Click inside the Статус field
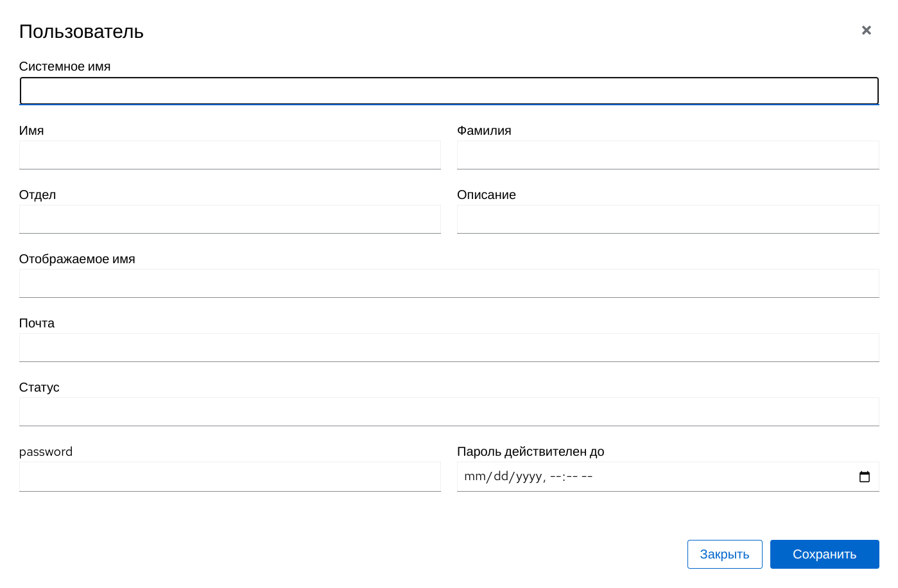The width and height of the screenshot is (898, 588). [449, 412]
